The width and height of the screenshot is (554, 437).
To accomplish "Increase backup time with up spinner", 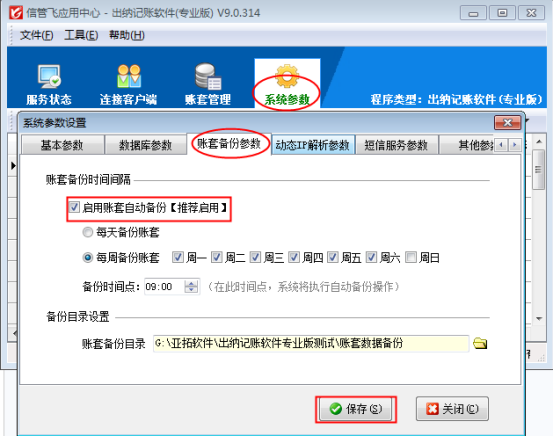I will coord(191,283).
